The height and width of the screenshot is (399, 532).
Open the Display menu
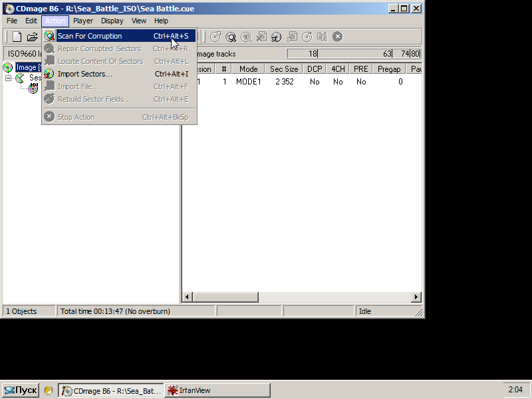tap(112, 21)
